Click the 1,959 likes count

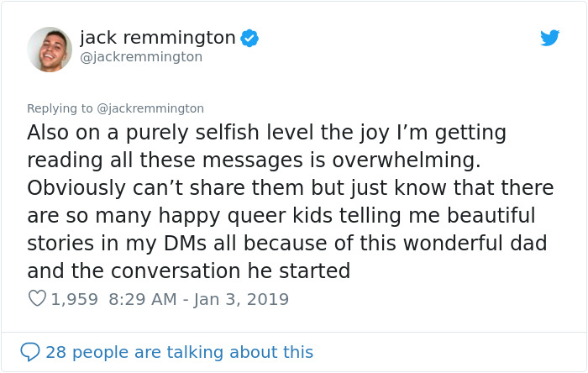74,298
